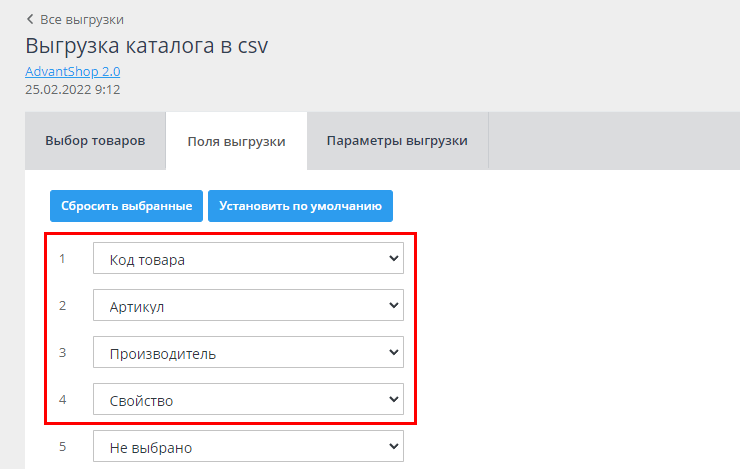
Task: Select the Поля выгрузки tab
Action: coord(236,141)
